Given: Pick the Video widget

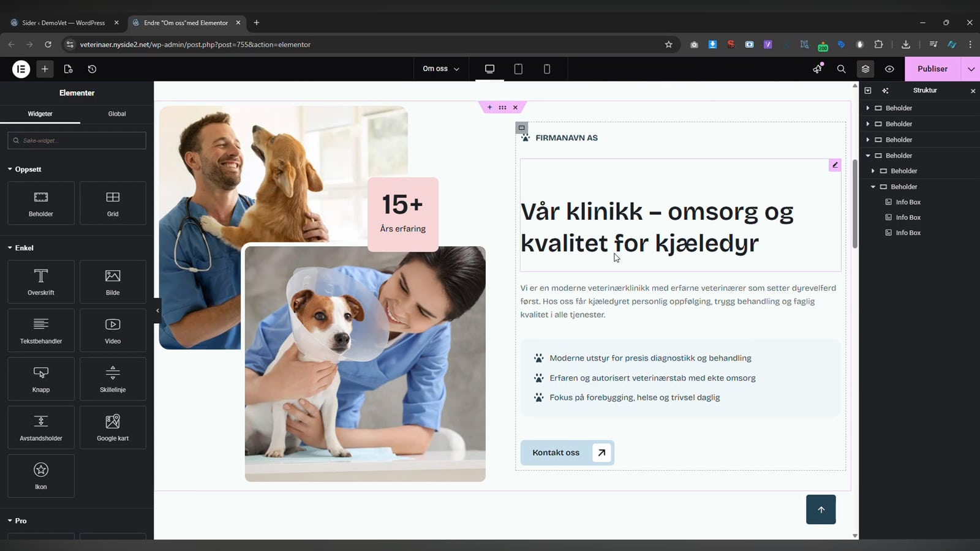Looking at the screenshot, I should 113,330.
